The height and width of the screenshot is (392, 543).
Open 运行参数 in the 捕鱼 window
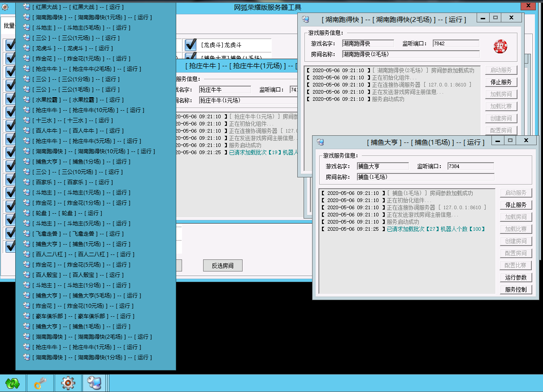(516, 277)
